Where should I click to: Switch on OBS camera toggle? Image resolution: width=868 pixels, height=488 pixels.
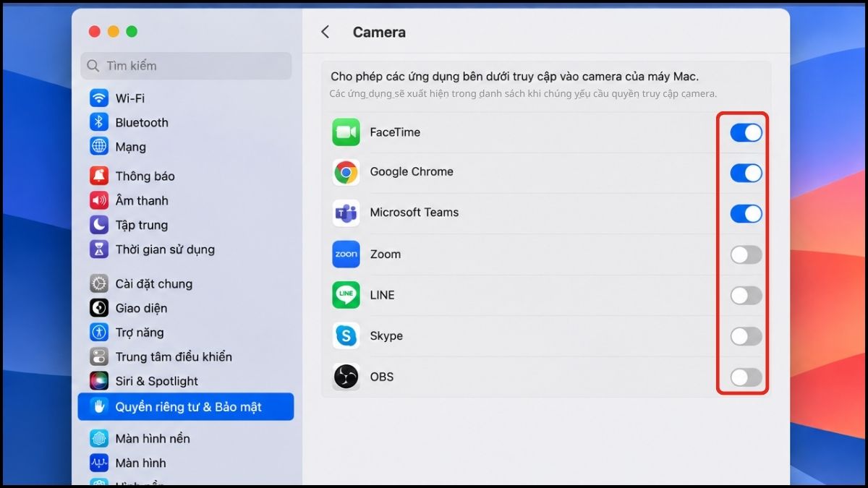point(746,377)
